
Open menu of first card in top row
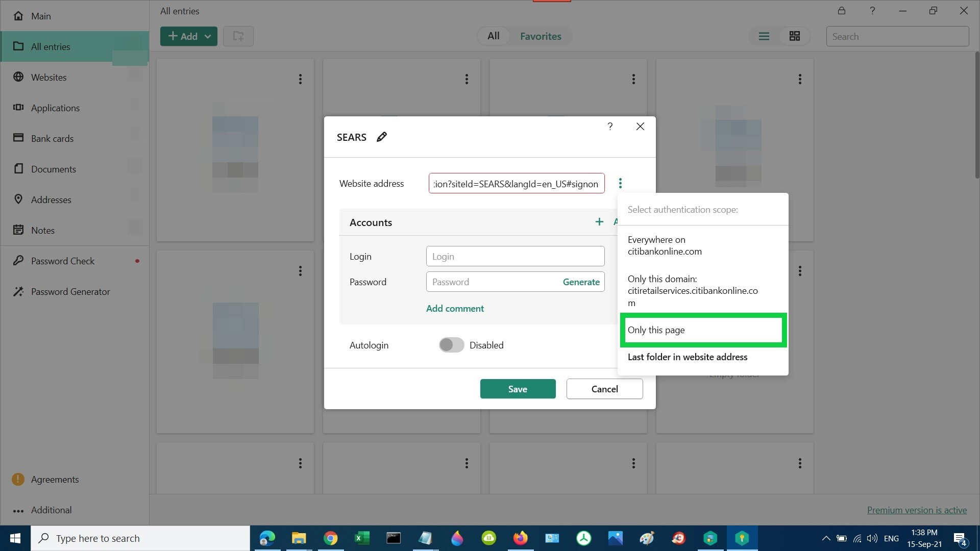pos(300,79)
